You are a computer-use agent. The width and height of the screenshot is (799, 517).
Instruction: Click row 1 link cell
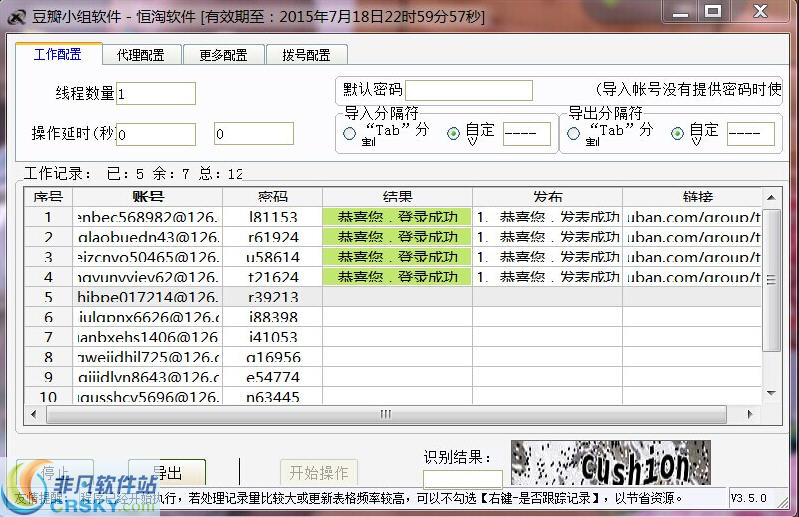[x=692, y=217]
